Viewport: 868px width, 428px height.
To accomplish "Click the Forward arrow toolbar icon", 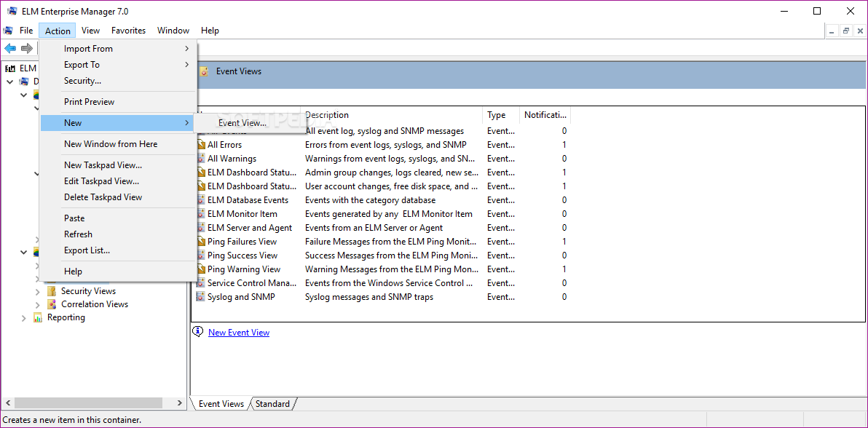I will pyautogui.click(x=26, y=48).
